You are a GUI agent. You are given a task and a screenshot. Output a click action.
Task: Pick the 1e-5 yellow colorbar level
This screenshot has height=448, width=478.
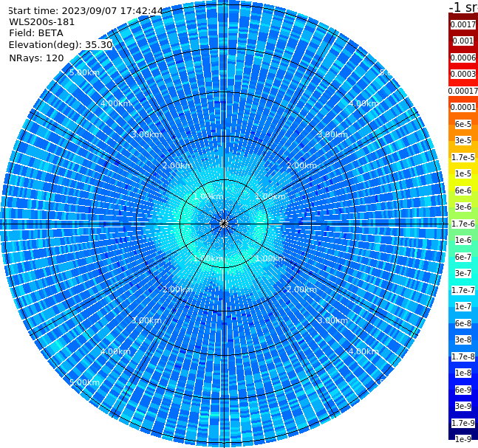click(x=463, y=173)
